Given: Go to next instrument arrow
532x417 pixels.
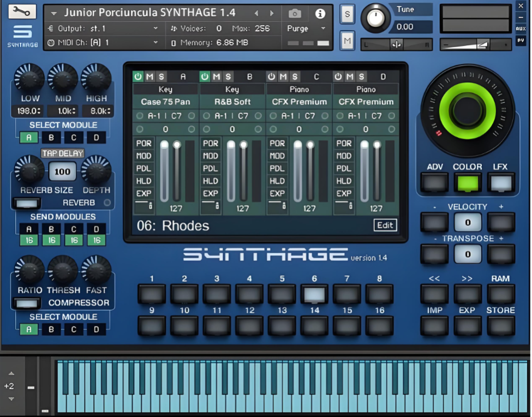Looking at the screenshot, I should tap(272, 13).
